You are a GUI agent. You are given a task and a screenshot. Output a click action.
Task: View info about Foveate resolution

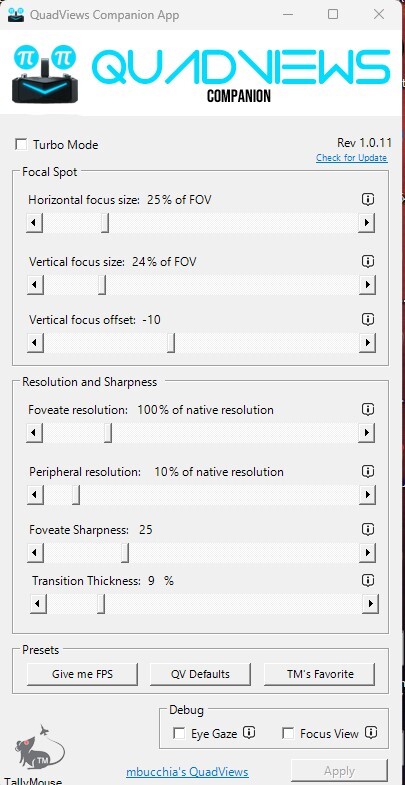368,410
